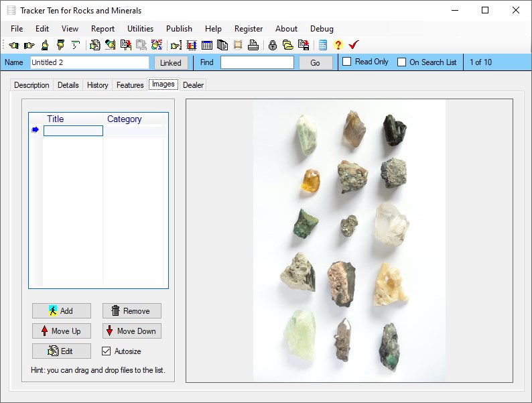The height and width of the screenshot is (403, 532).
Task: Uncheck the Autosize checkbox
Action: point(106,351)
